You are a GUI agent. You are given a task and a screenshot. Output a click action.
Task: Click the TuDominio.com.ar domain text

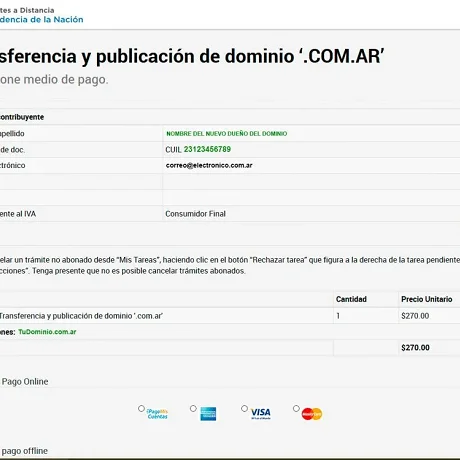(x=47, y=332)
